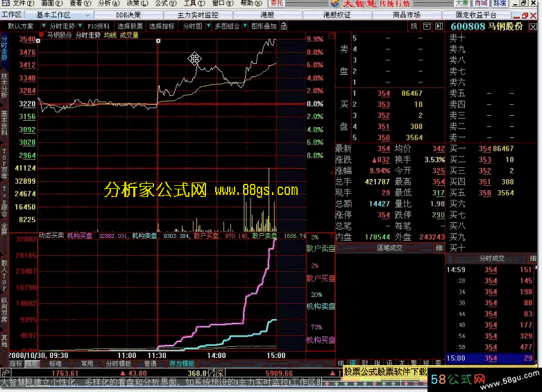Close the 600808 马钢股份 info panel
542x392 pixels.
pyautogui.click(x=533, y=26)
